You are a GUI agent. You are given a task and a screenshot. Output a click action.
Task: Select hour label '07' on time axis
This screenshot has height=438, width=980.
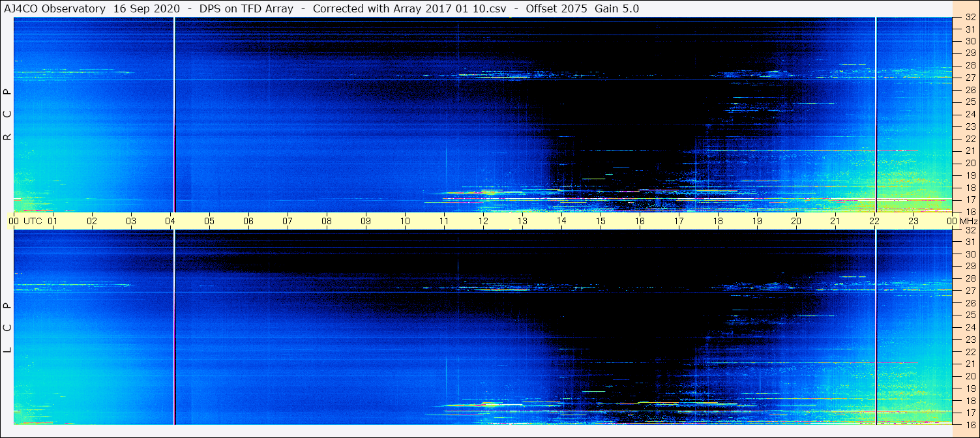point(288,221)
